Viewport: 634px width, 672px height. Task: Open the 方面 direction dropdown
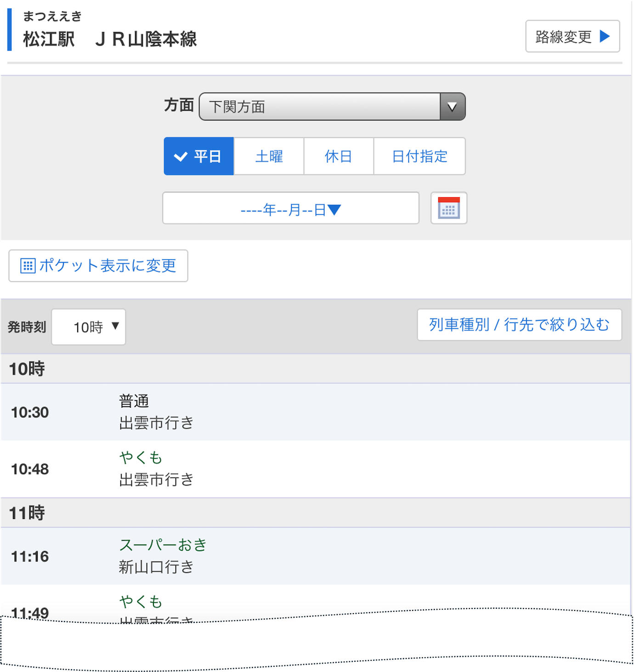331,107
